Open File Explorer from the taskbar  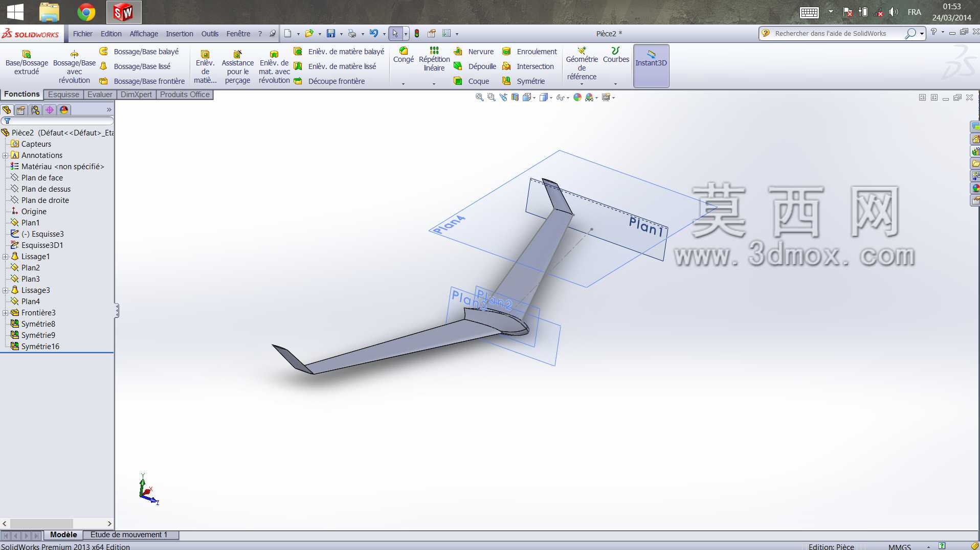click(50, 12)
